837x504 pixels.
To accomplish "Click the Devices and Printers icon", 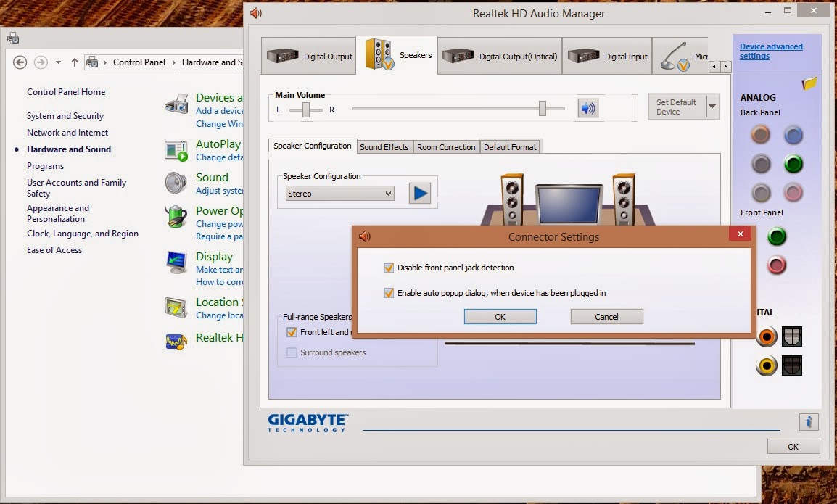I will coord(176,104).
